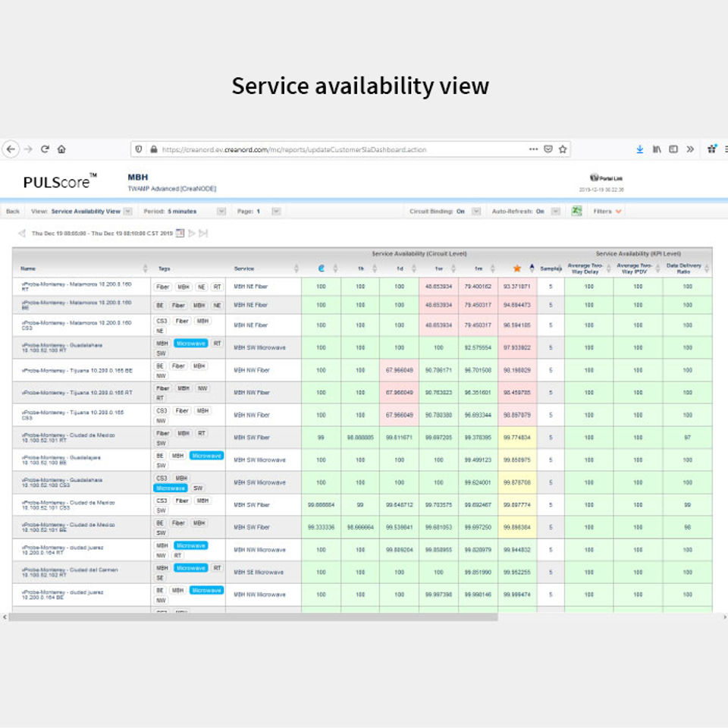Sort the 1d availability column
Viewport: 728px width, 728px height.
414,268
